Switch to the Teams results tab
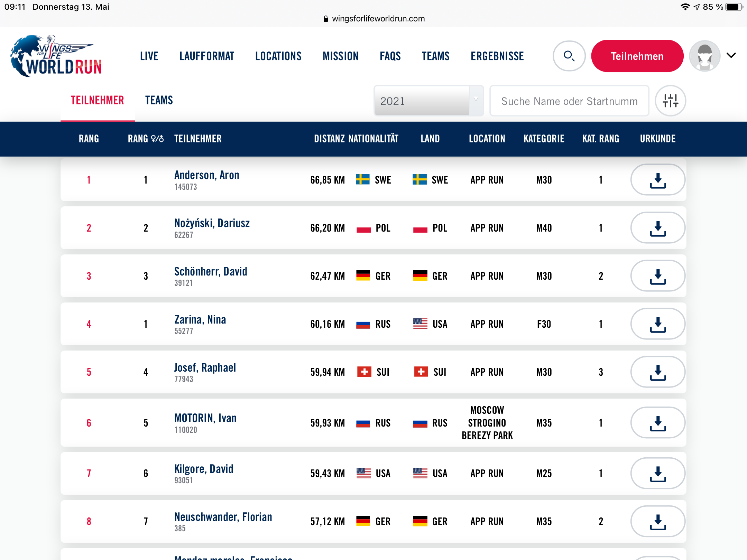Image resolution: width=747 pixels, height=560 pixels. pos(159,100)
